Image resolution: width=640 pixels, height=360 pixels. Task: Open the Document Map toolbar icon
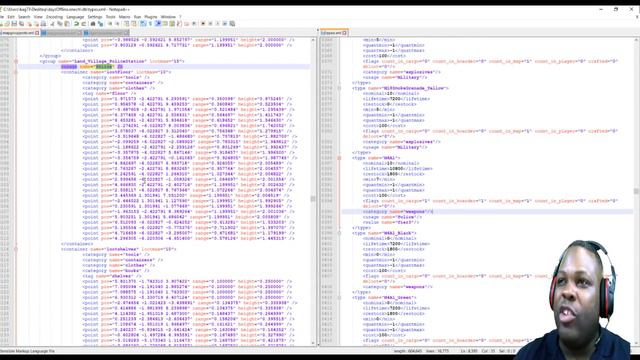[172, 24]
